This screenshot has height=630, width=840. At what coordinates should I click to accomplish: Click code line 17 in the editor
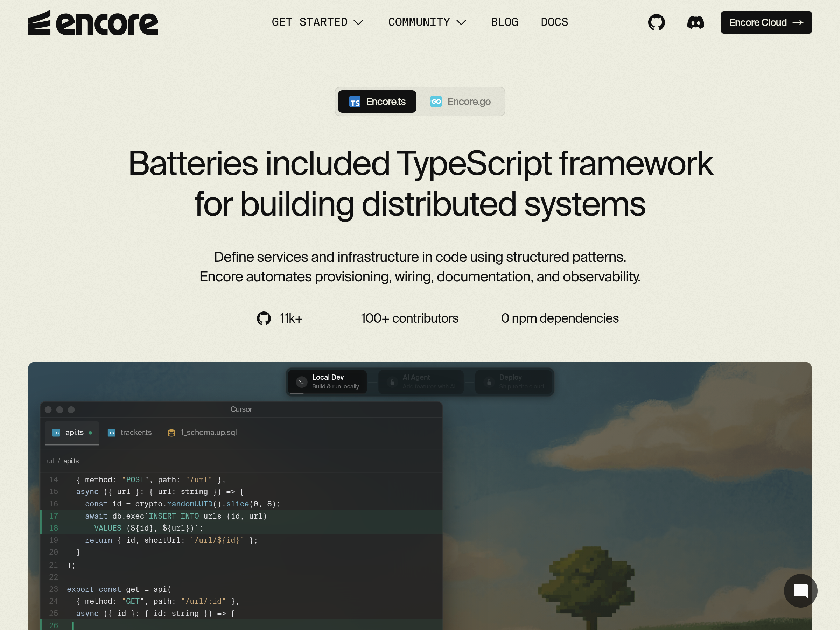coord(176,516)
